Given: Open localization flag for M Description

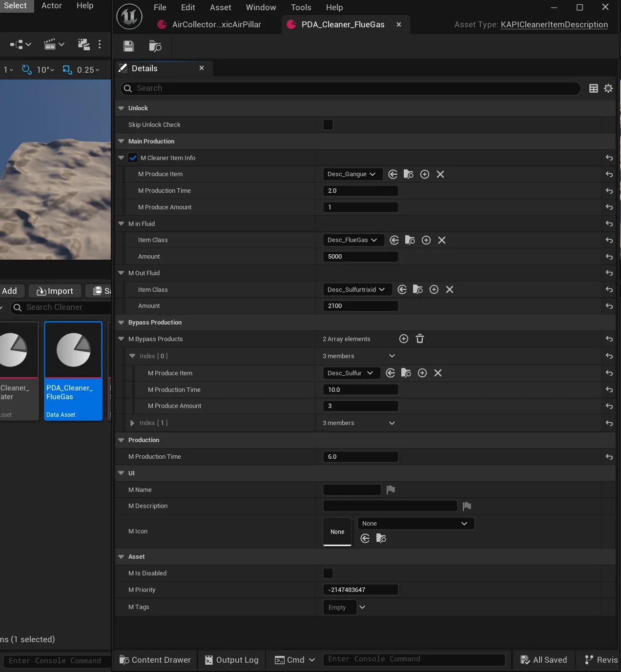Looking at the screenshot, I should point(467,506).
